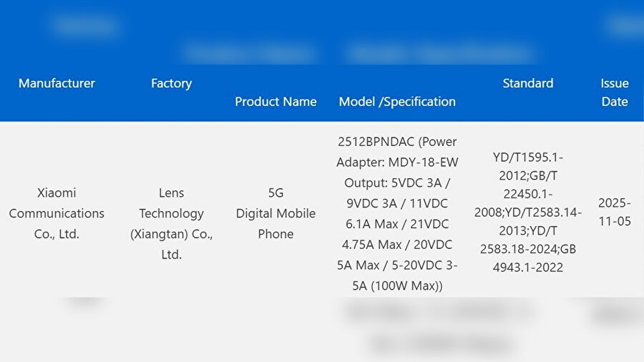Click the blurred manufacturer cell in next row
This screenshot has height=362, width=644.
tap(84, 304)
